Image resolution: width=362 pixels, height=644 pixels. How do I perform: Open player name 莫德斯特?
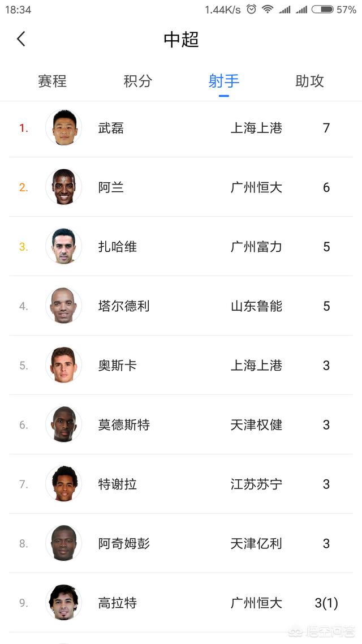coord(124,425)
